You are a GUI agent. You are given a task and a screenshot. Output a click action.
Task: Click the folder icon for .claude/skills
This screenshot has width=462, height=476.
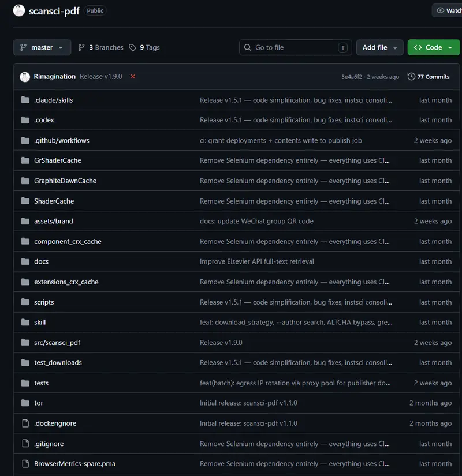pos(25,100)
